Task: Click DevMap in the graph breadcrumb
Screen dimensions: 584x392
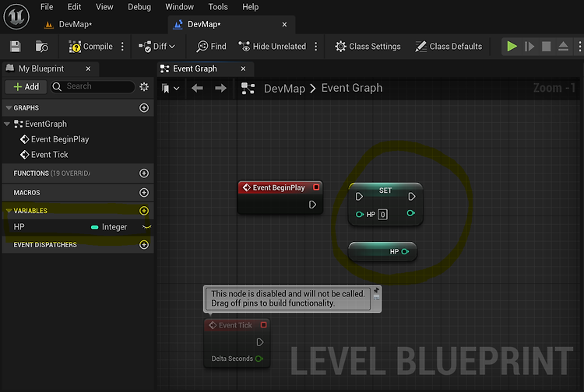Action: [x=284, y=89]
